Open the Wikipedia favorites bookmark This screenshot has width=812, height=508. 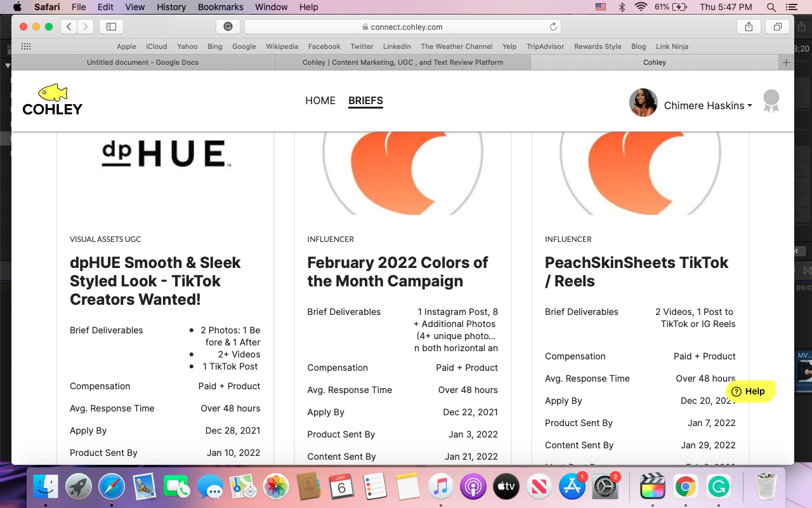282,46
